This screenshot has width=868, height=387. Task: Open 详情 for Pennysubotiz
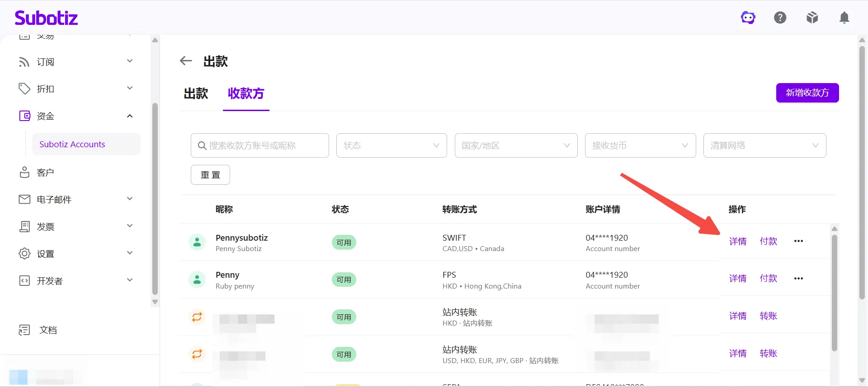pos(738,241)
